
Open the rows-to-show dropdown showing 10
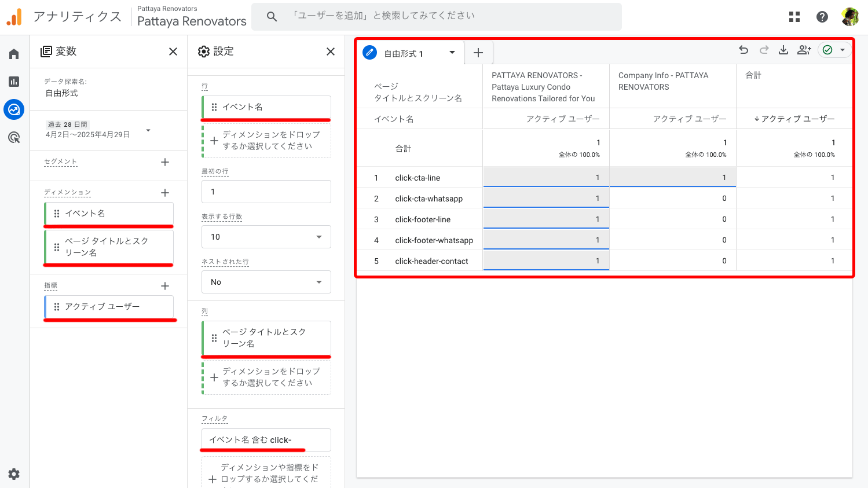pos(266,237)
